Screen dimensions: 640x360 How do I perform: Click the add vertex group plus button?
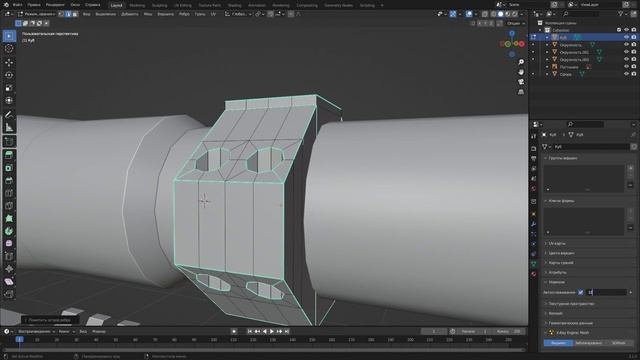[630, 168]
